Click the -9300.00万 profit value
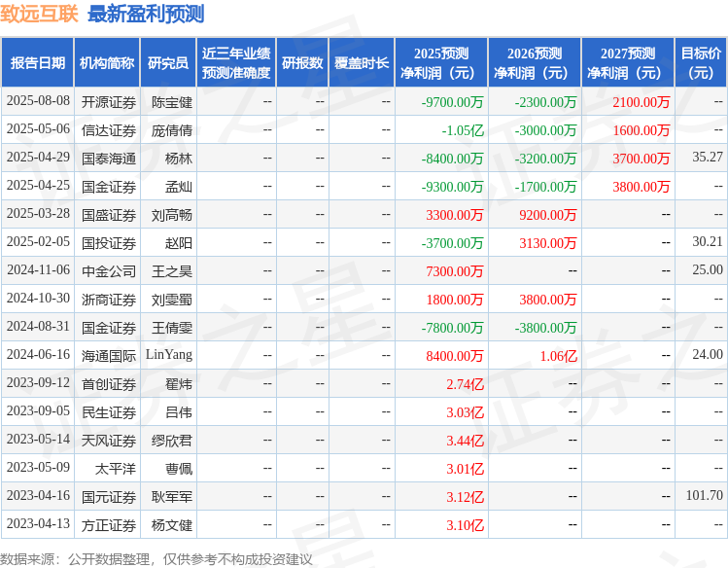This screenshot has width=728, height=568. (452, 187)
